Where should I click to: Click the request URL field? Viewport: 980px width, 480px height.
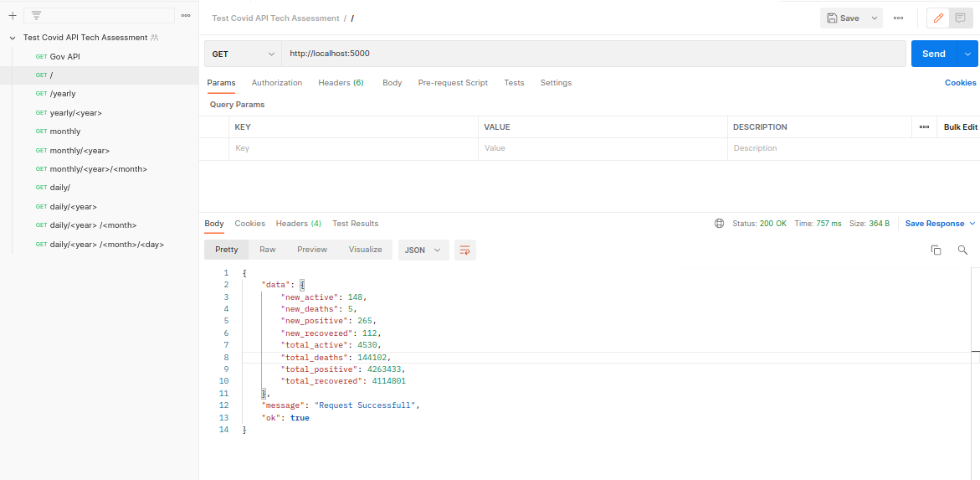click(593, 54)
